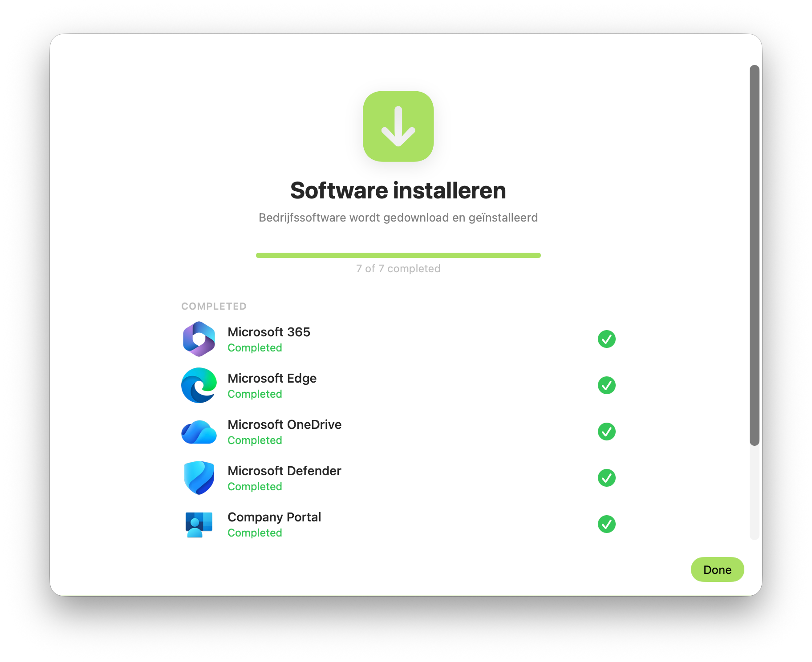Click the Microsoft OneDrive cloud icon

(x=199, y=432)
